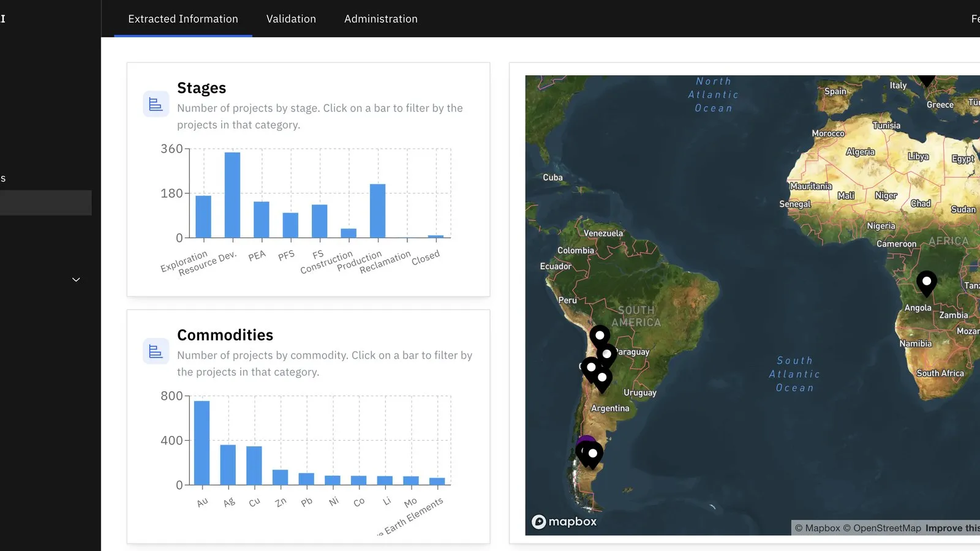Click the Mapbox logo
Screen dimensions: 980x551
(564, 522)
